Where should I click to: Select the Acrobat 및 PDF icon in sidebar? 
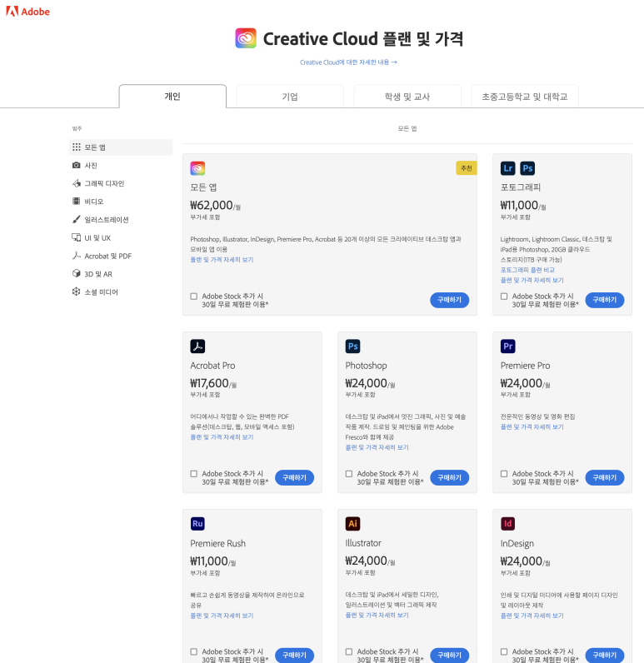pyautogui.click(x=76, y=256)
